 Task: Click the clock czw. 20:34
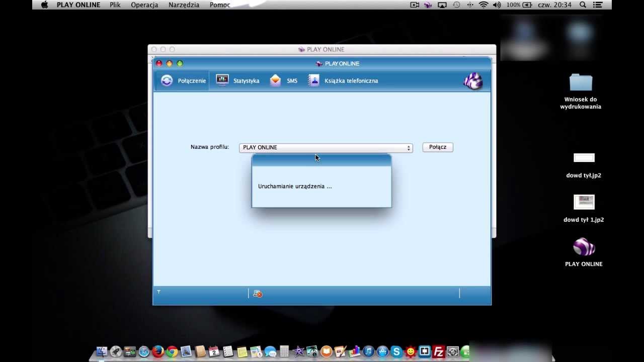[x=555, y=5]
